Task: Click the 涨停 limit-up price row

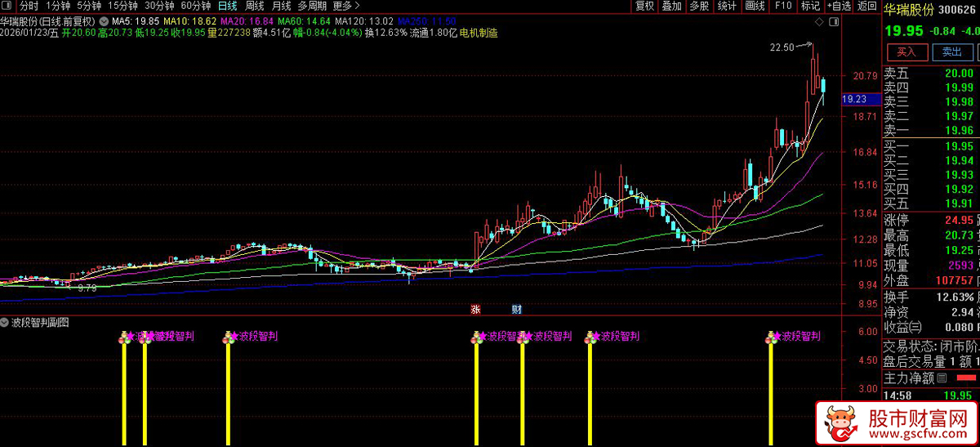Action: pos(931,220)
